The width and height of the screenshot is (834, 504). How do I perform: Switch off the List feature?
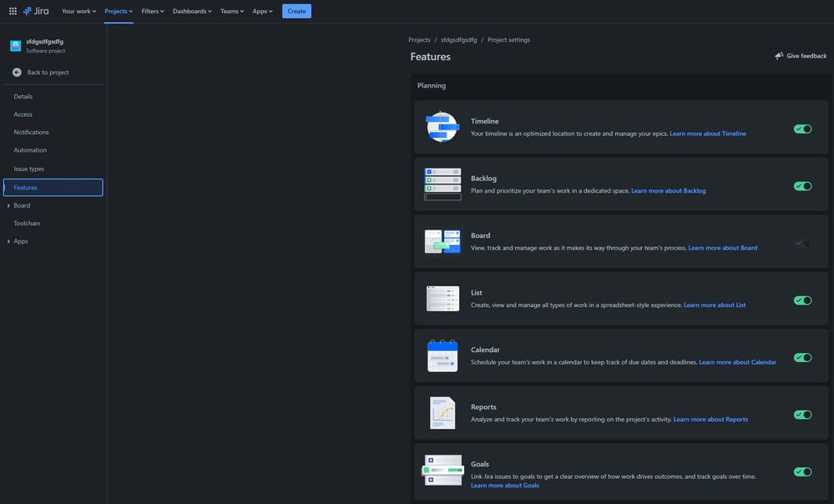pos(802,300)
